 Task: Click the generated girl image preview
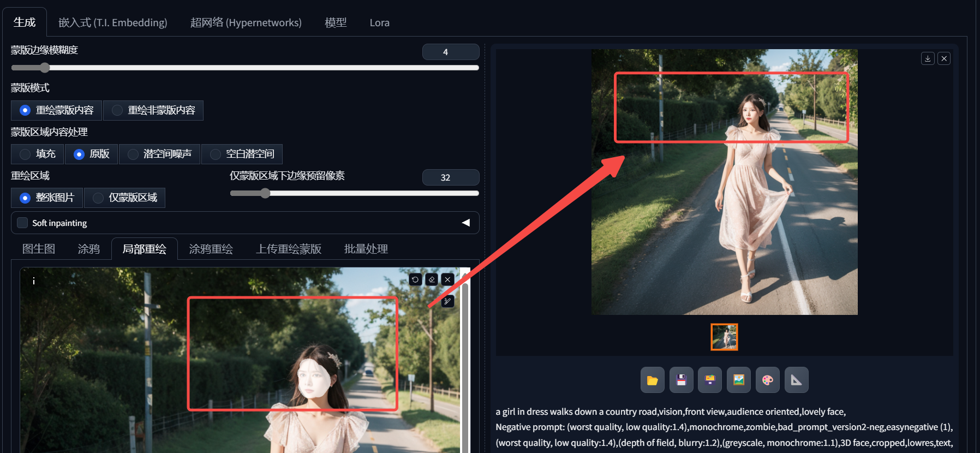[x=725, y=182]
